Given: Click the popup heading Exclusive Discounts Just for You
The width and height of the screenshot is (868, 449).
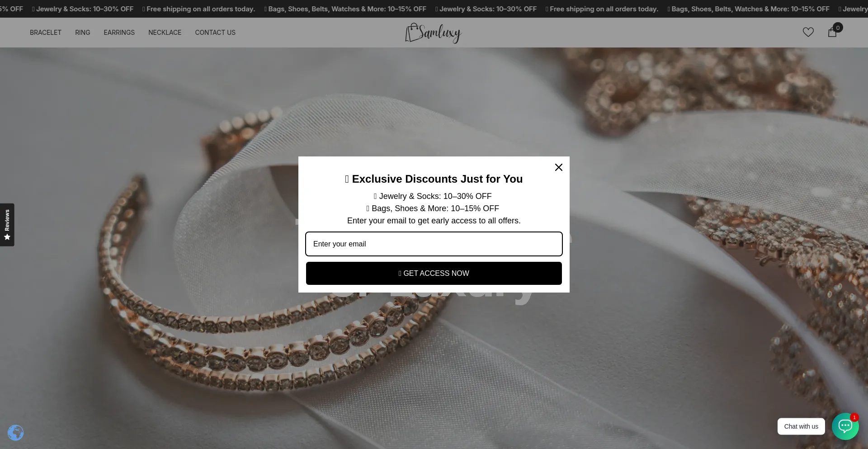Looking at the screenshot, I should [434, 179].
